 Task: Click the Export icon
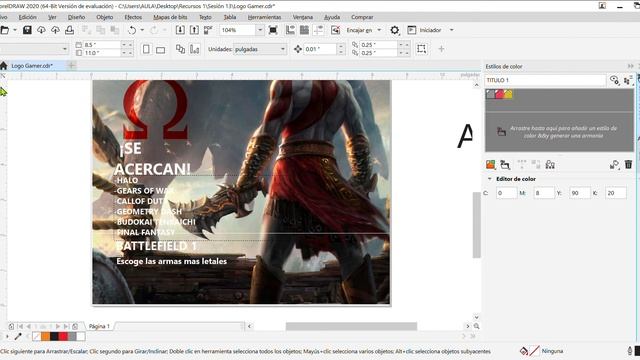point(194,30)
